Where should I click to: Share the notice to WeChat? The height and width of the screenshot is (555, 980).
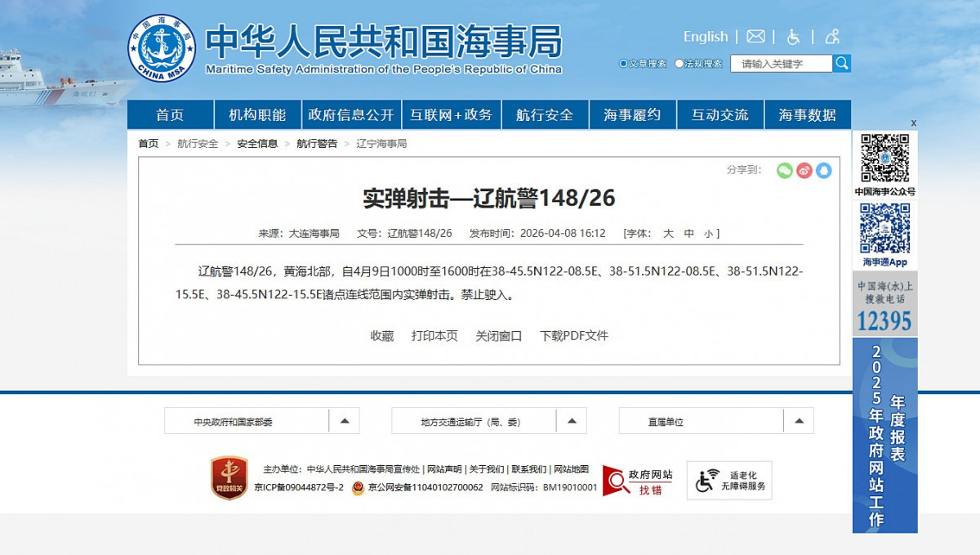[784, 171]
